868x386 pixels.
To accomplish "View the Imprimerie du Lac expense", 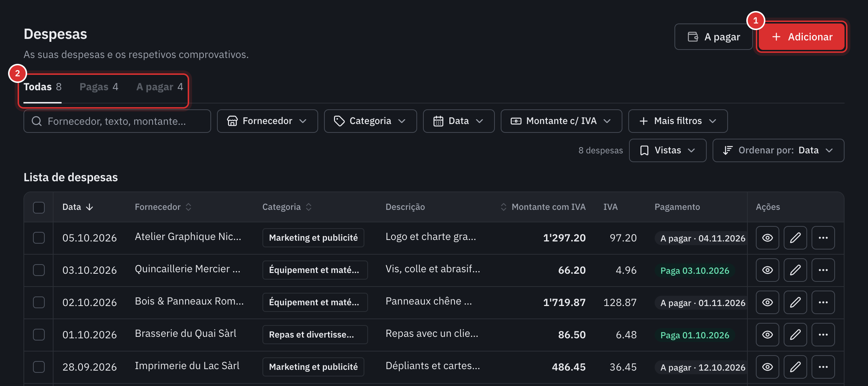I will (767, 367).
